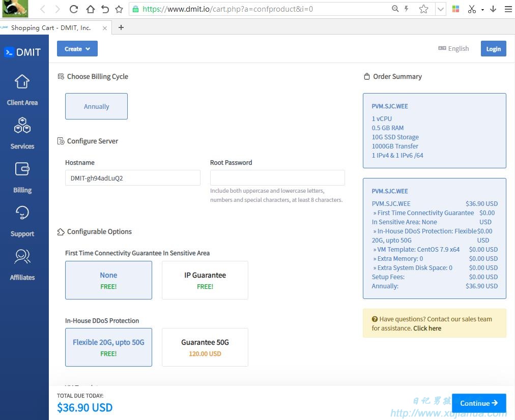This screenshot has width=515, height=420.
Task: Open the browser home page icon
Action: pos(90,9)
